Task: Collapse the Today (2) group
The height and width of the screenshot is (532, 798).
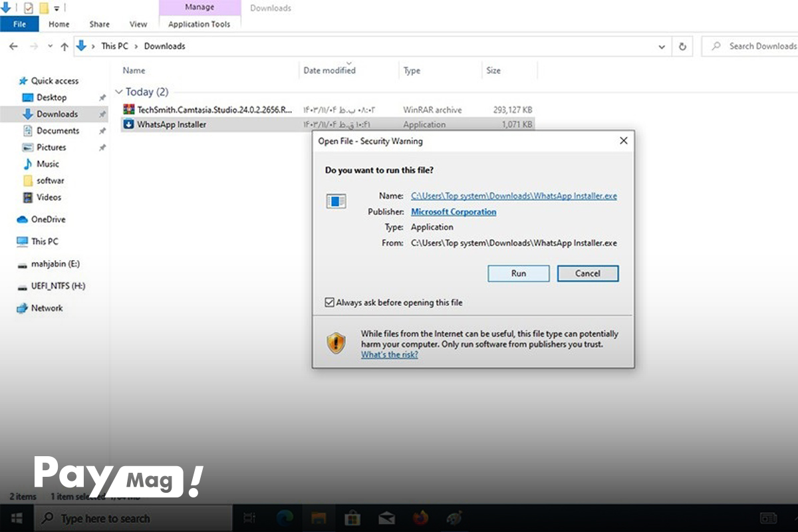Action: 119,92
